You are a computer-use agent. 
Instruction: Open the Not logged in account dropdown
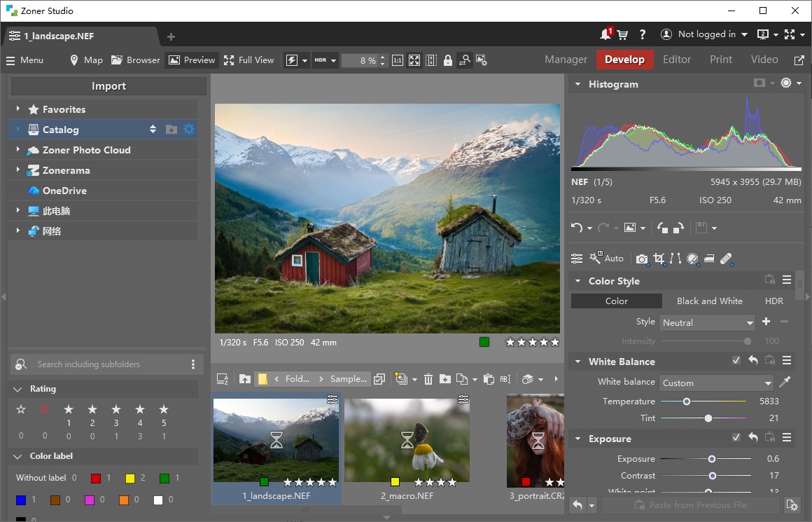(704, 34)
